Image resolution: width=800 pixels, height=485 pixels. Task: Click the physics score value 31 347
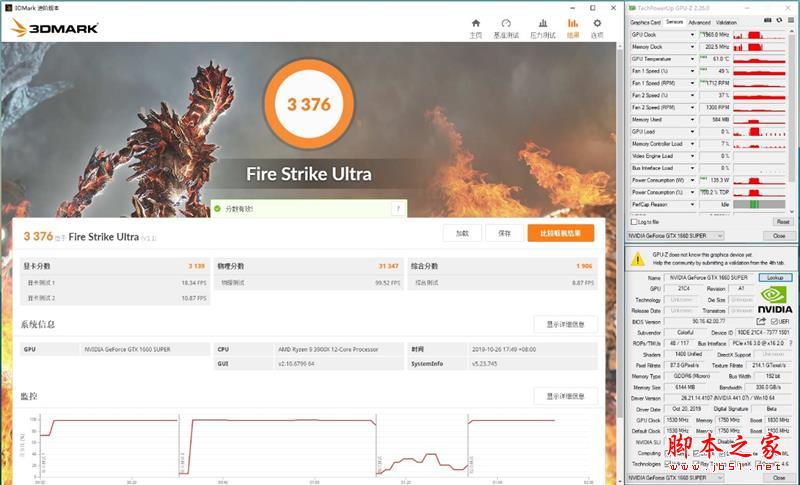click(x=389, y=266)
